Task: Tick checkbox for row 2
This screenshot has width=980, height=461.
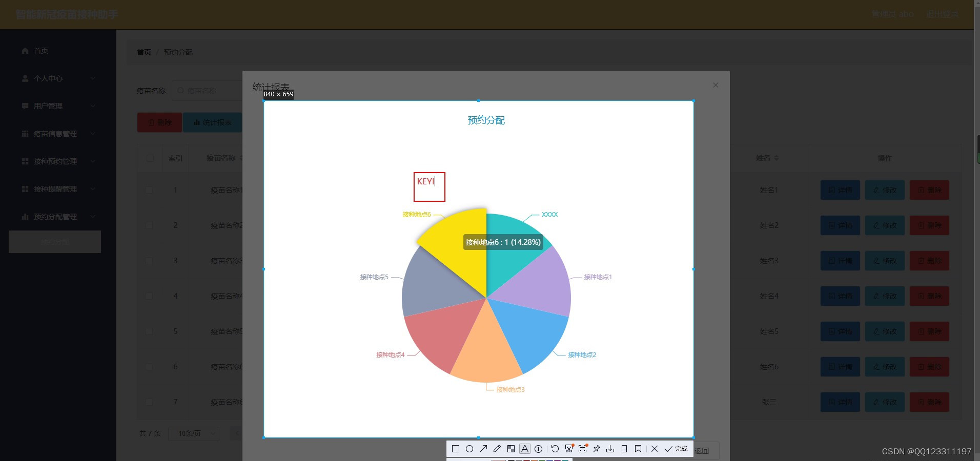Action: tap(149, 225)
